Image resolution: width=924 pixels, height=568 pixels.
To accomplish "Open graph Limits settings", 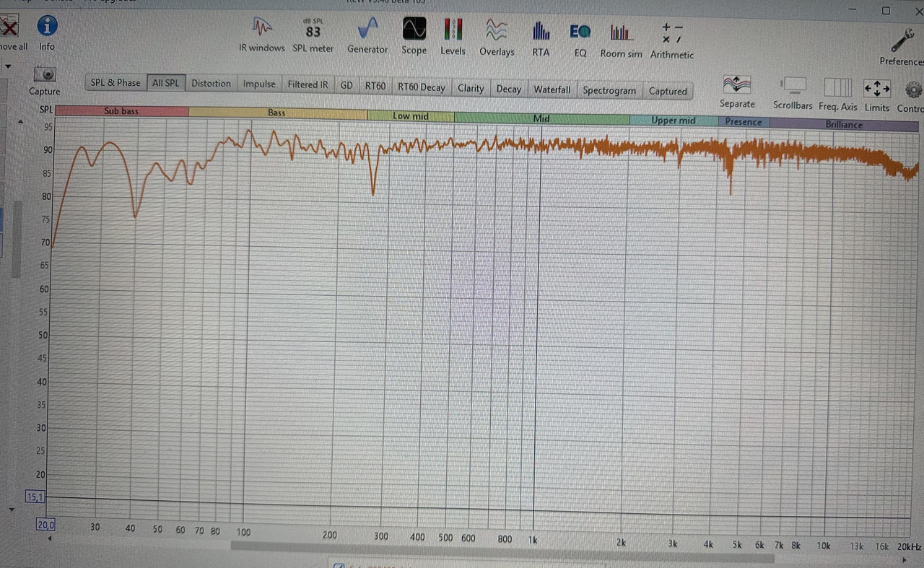I will pyautogui.click(x=877, y=95).
